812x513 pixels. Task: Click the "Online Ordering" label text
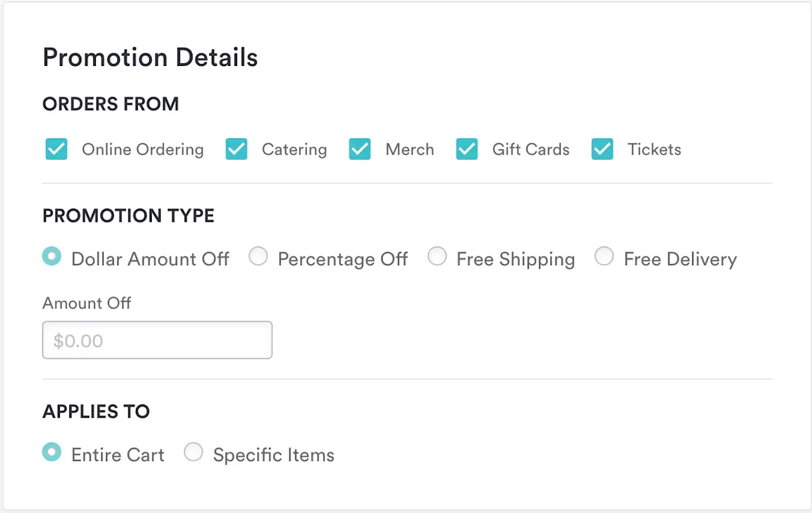pyautogui.click(x=143, y=149)
